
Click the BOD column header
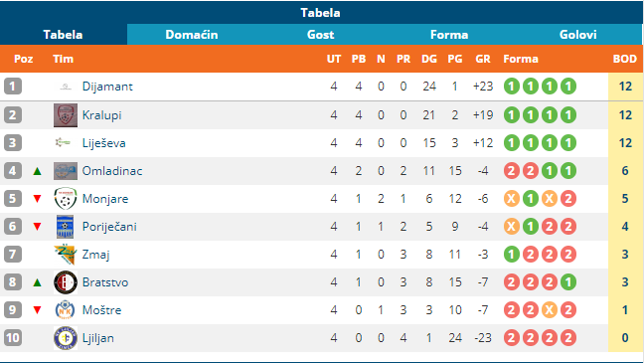coord(625,59)
